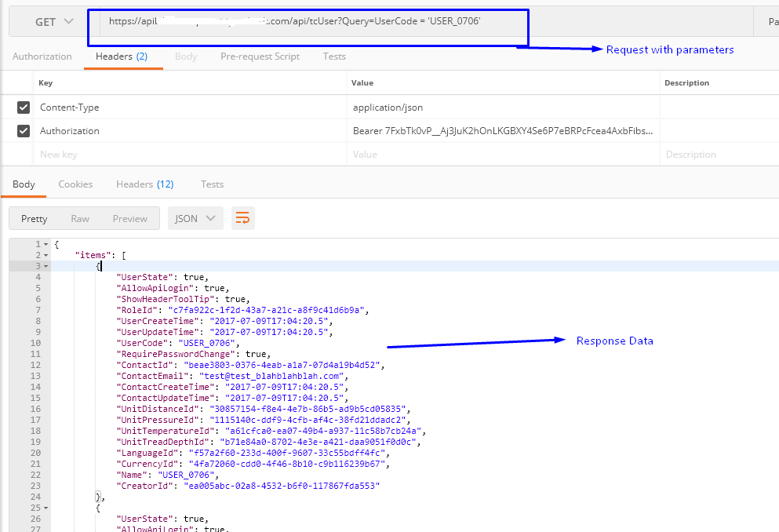Open the response Headers (12) tab
Image resolution: width=779 pixels, height=532 pixels.
pyautogui.click(x=144, y=184)
